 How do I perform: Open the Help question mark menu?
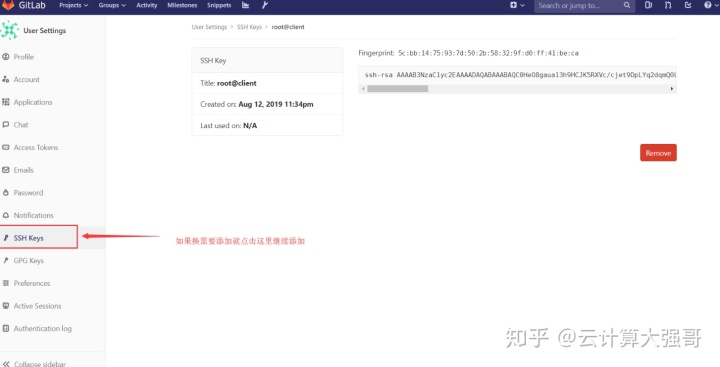coord(710,5)
